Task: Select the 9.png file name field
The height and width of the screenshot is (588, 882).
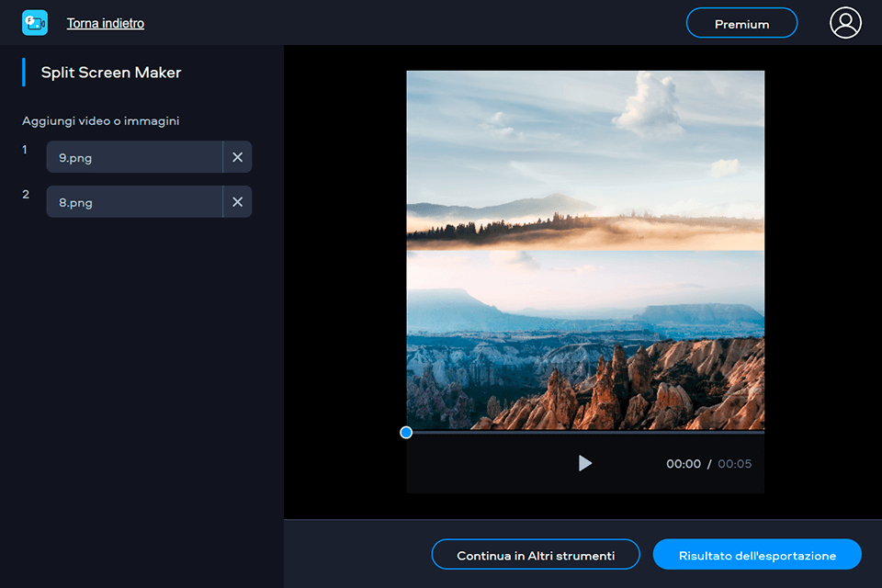Action: [134, 157]
